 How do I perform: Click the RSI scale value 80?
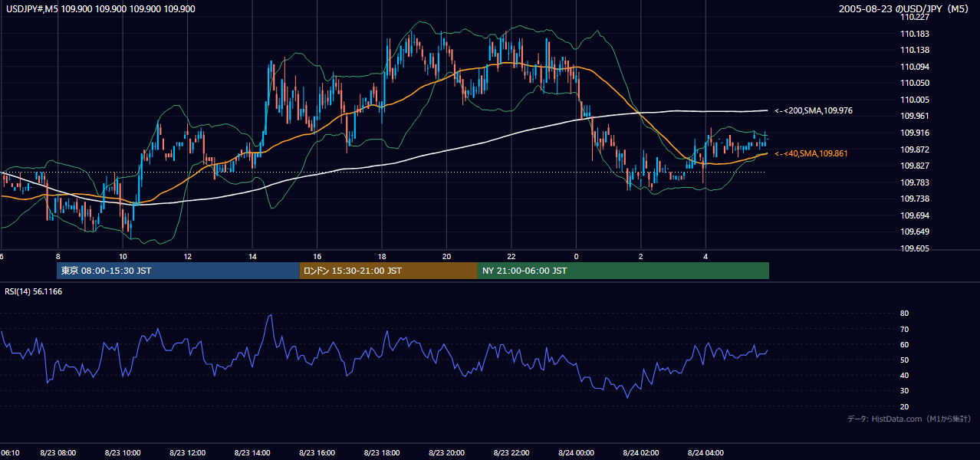pos(904,314)
